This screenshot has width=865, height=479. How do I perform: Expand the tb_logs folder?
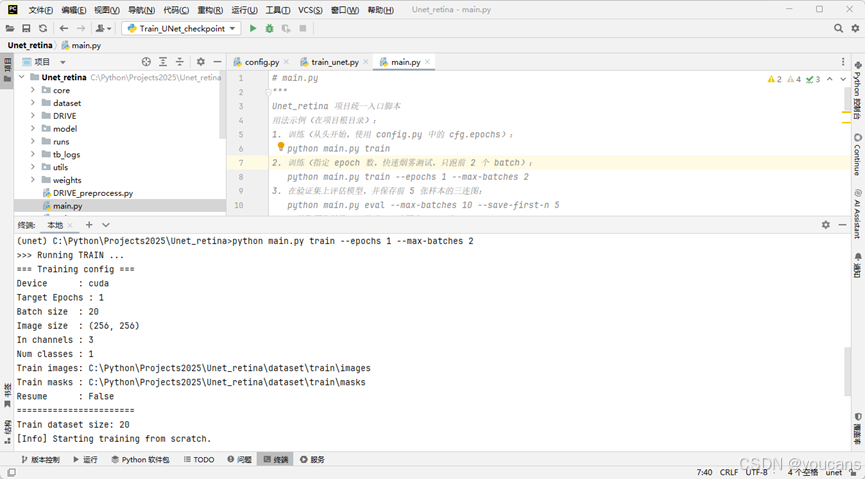[x=33, y=154]
